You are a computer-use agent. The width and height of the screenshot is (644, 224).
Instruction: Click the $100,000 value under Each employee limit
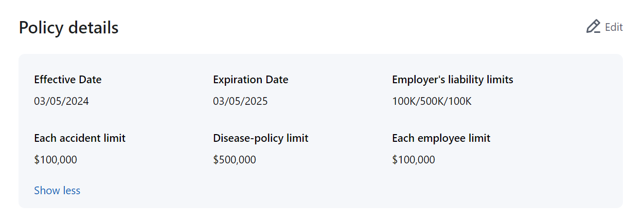click(414, 160)
